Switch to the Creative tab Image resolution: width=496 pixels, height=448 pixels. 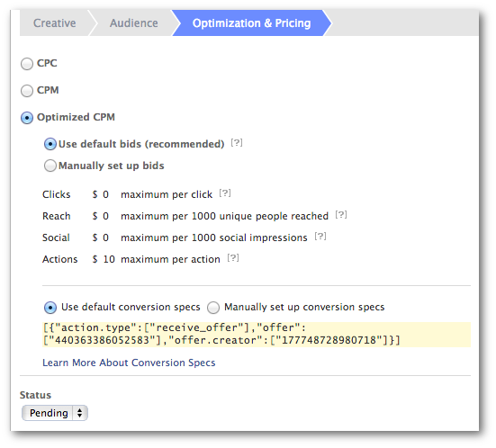(x=54, y=23)
